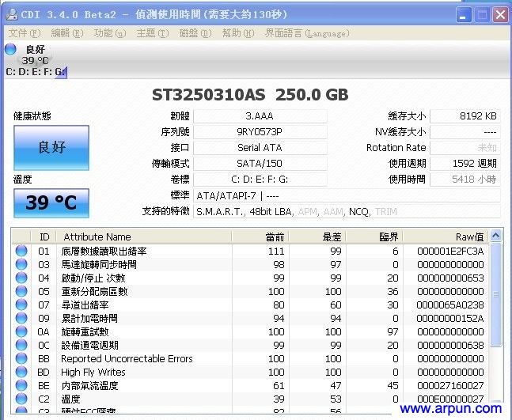Viewport: 512px width, 420px height.
Task: Open the 功能 menu
Action: 108,33
